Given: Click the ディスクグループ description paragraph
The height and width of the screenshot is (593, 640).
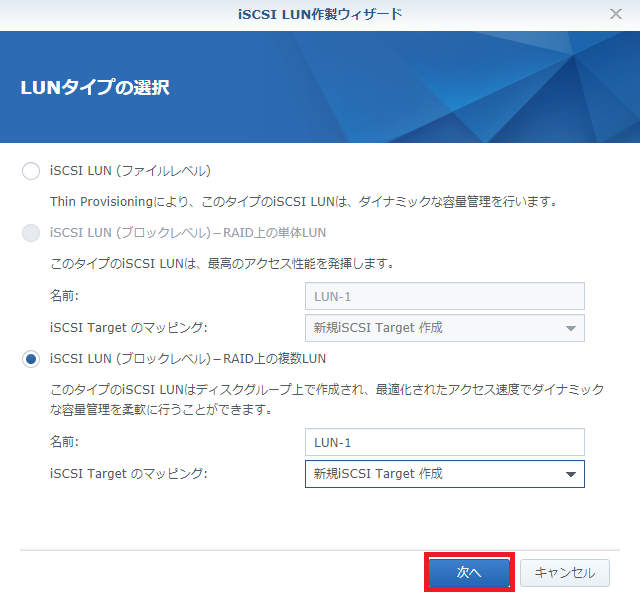Looking at the screenshot, I should click(326, 398).
